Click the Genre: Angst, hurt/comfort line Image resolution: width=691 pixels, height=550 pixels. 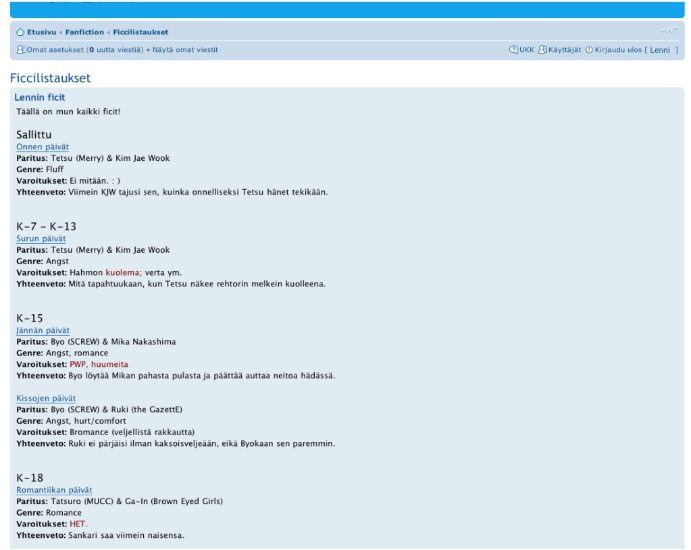pyautogui.click(x=71, y=420)
